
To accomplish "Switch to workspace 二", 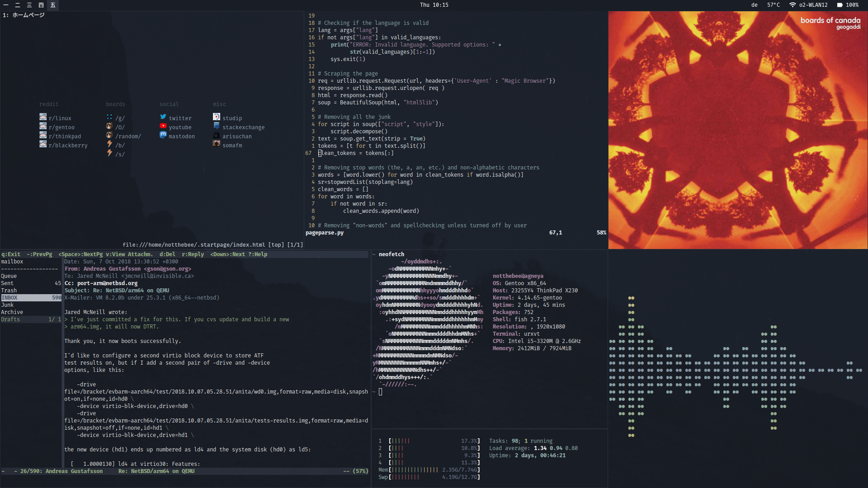I will (18, 5).
